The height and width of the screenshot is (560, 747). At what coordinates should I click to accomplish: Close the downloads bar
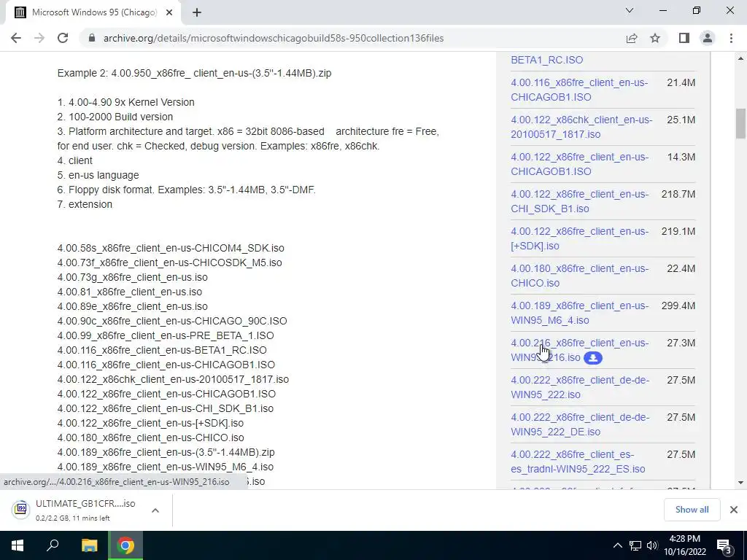tap(734, 510)
